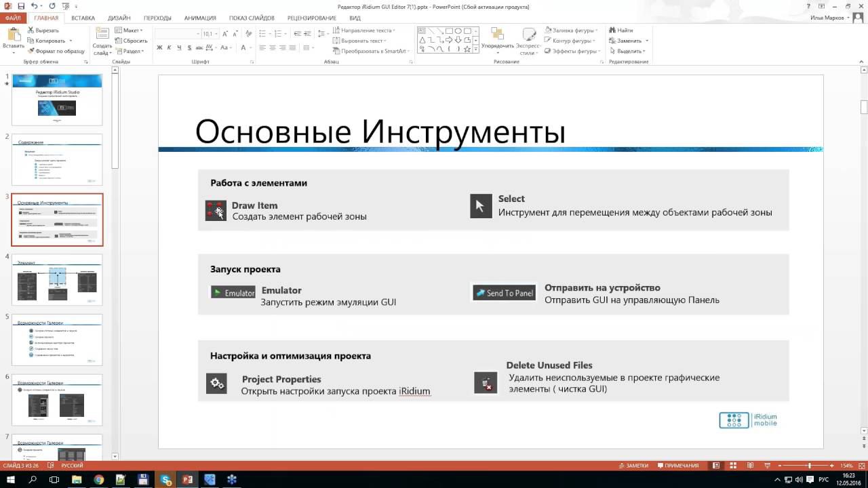Viewport: 868px width, 488px height.
Task: Select Format Painter (Формат по образцу)
Action: point(56,51)
